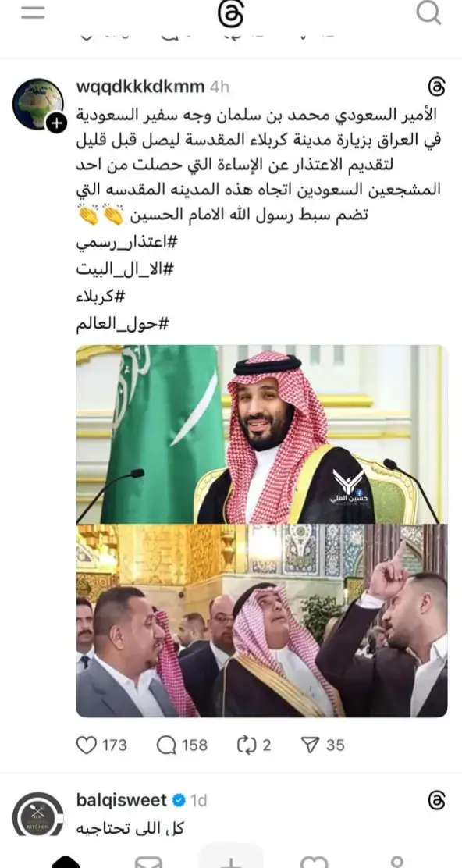
Task: Tap the Threads logo in the header
Action: (231, 13)
